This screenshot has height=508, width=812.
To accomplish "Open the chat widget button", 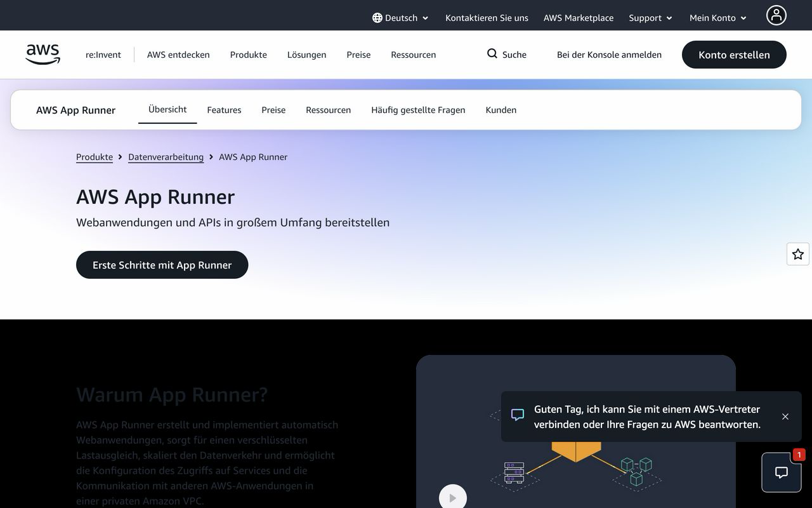I will [782, 472].
